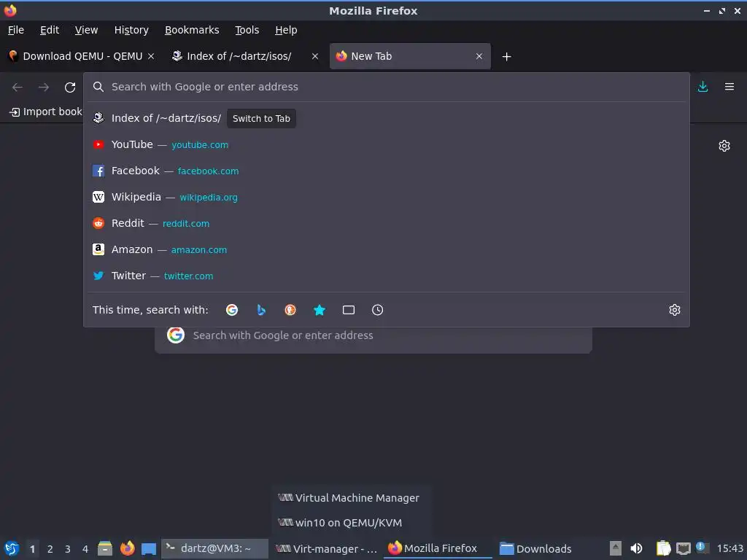The image size is (747, 560).
Task: Click the Google one-off search icon
Action: [x=232, y=310]
